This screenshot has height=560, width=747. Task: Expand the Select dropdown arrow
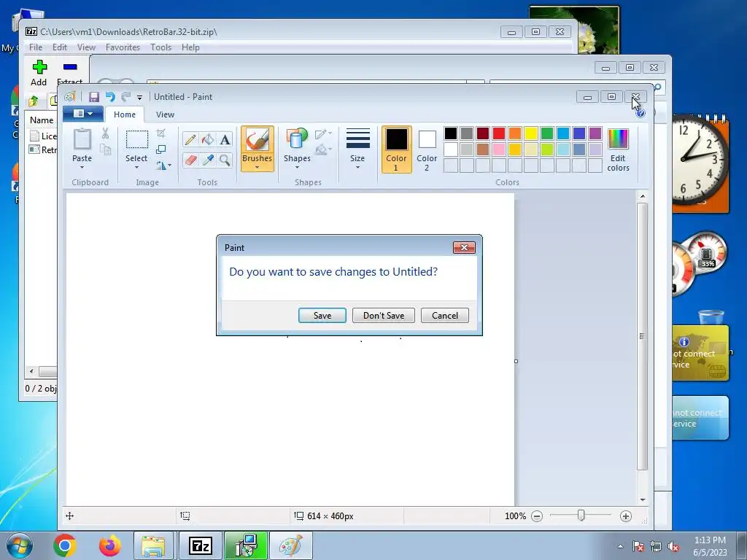(x=136, y=167)
